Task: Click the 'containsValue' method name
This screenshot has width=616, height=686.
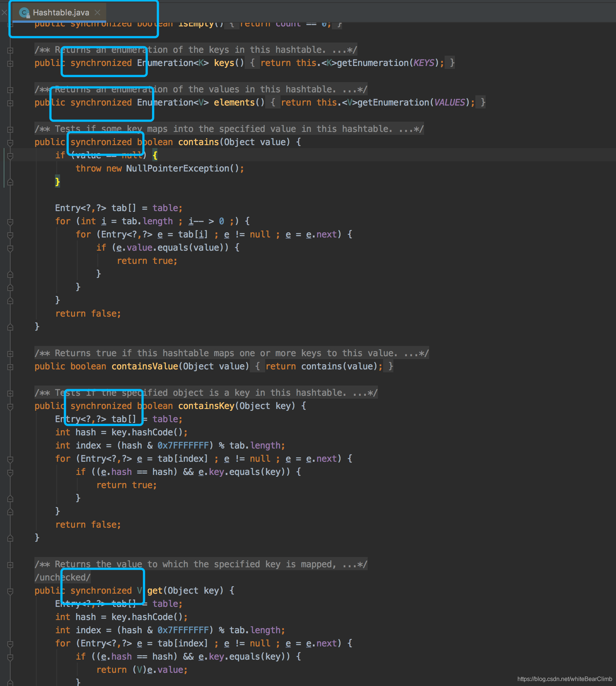Action: pyautogui.click(x=145, y=366)
